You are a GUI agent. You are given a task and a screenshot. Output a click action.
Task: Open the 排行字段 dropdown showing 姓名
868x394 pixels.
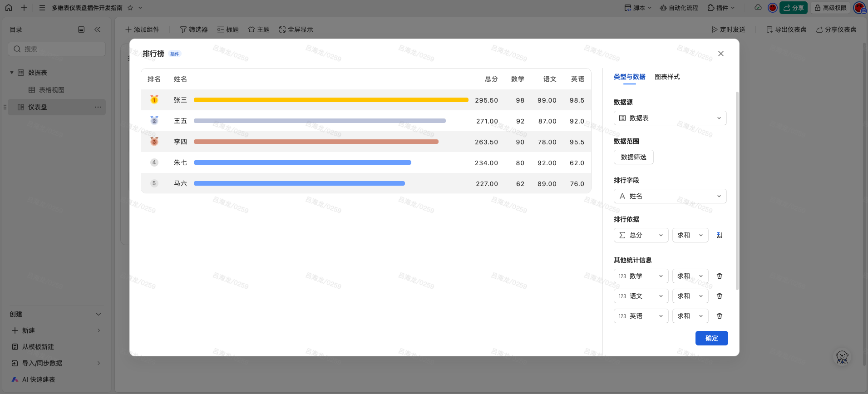[670, 196]
